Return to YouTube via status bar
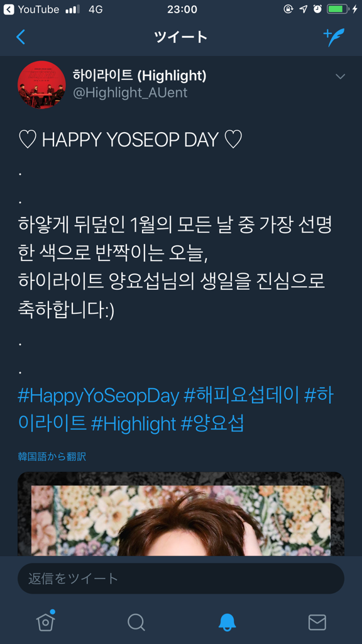Viewport: 362px width, 644px height. coord(31,9)
